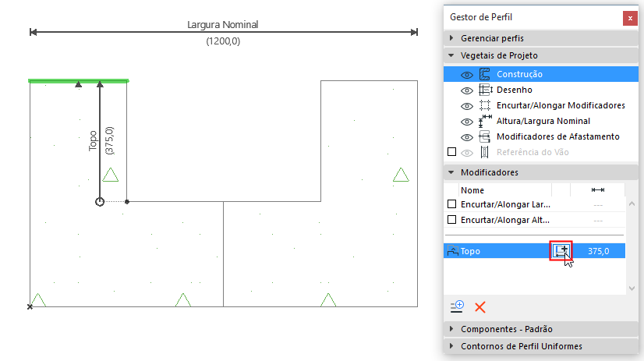Click the modifiers list scroll down arrow
Viewport: 644px width, 361px height.
click(632, 288)
